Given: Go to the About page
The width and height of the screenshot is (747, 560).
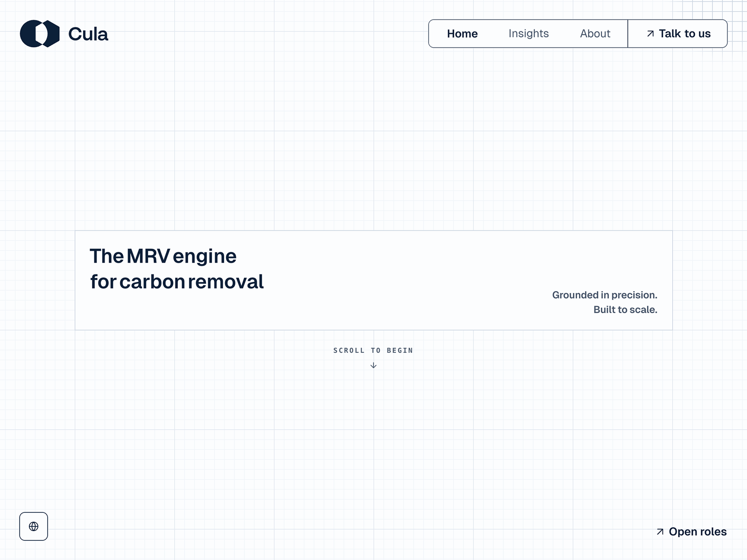Looking at the screenshot, I should (x=595, y=34).
